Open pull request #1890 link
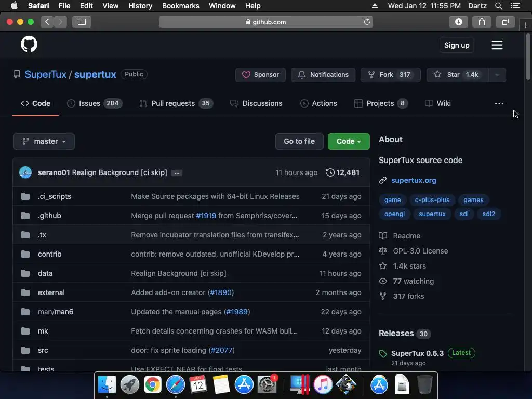532x399 pixels. point(221,292)
